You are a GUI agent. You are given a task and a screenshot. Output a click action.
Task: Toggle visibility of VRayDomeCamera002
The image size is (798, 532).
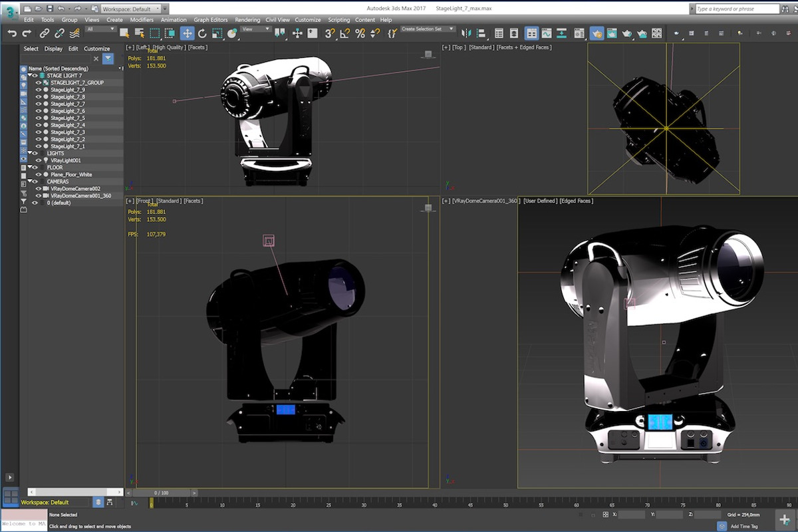pyautogui.click(x=39, y=189)
